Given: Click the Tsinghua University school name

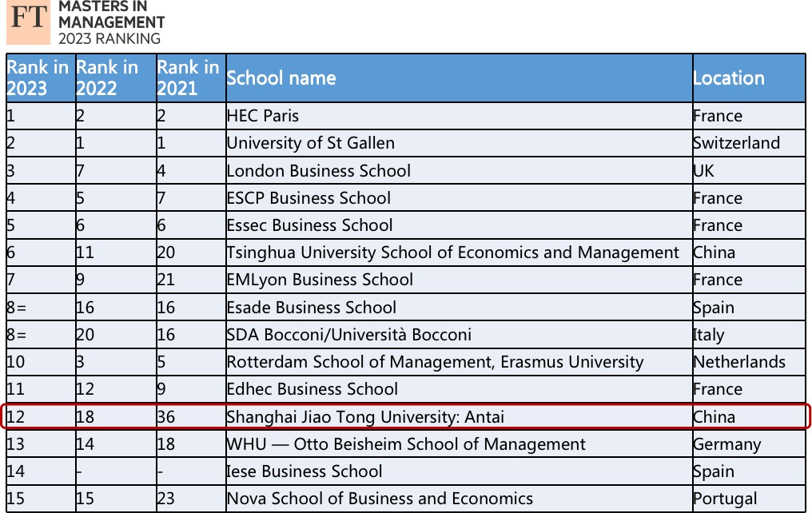Looking at the screenshot, I should pos(452,253).
